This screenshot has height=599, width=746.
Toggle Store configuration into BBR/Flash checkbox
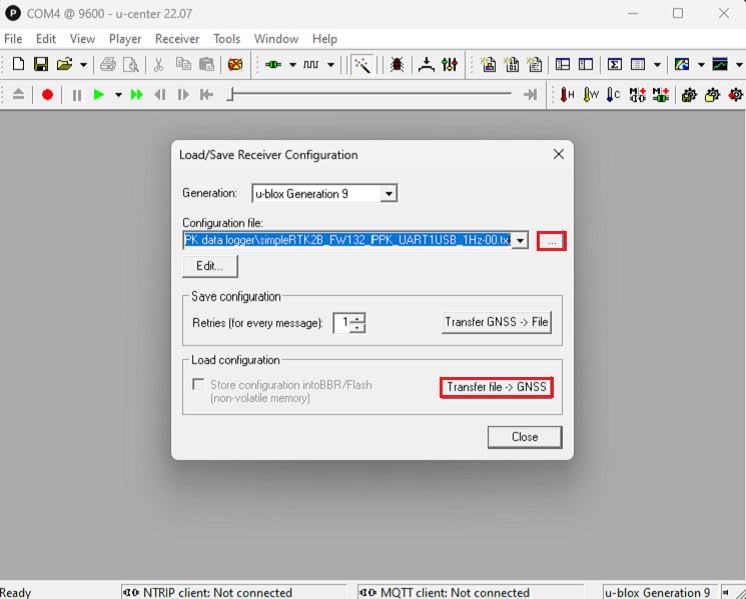tap(198, 385)
